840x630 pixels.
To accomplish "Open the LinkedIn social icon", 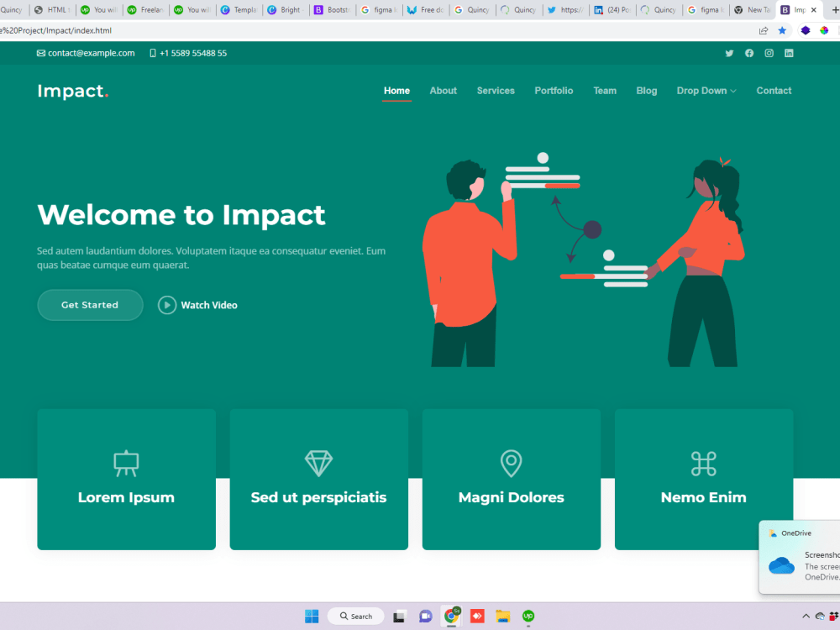I will coord(789,53).
